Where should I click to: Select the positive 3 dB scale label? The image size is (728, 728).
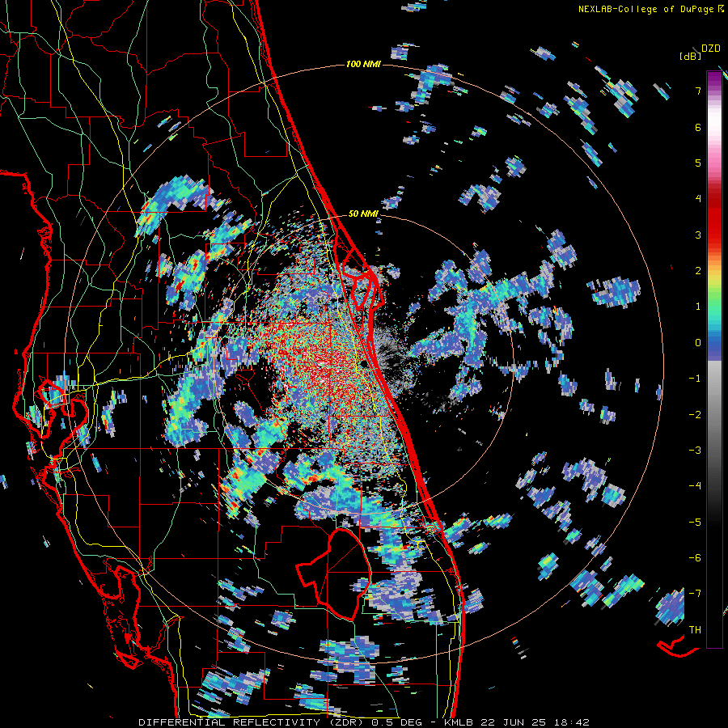click(x=698, y=235)
